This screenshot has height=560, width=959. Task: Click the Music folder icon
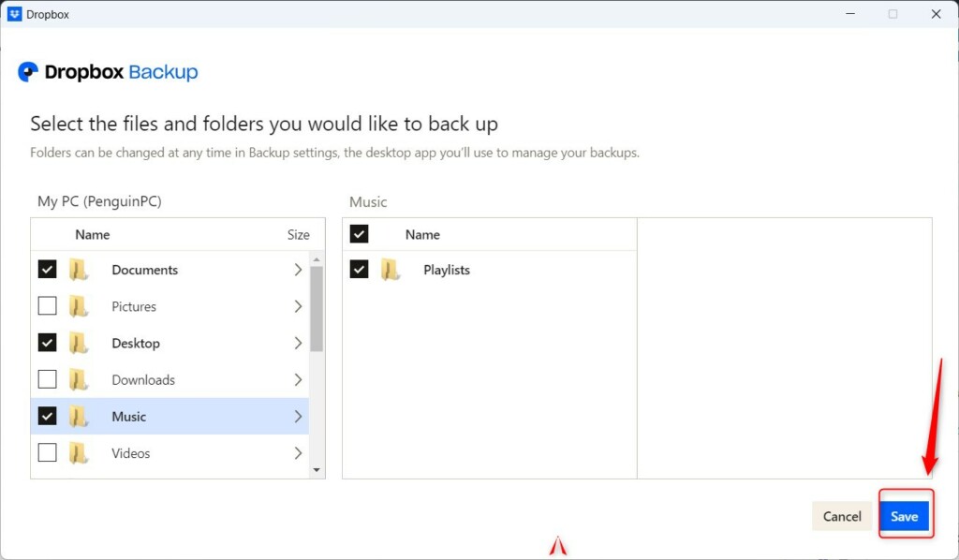[x=79, y=417]
